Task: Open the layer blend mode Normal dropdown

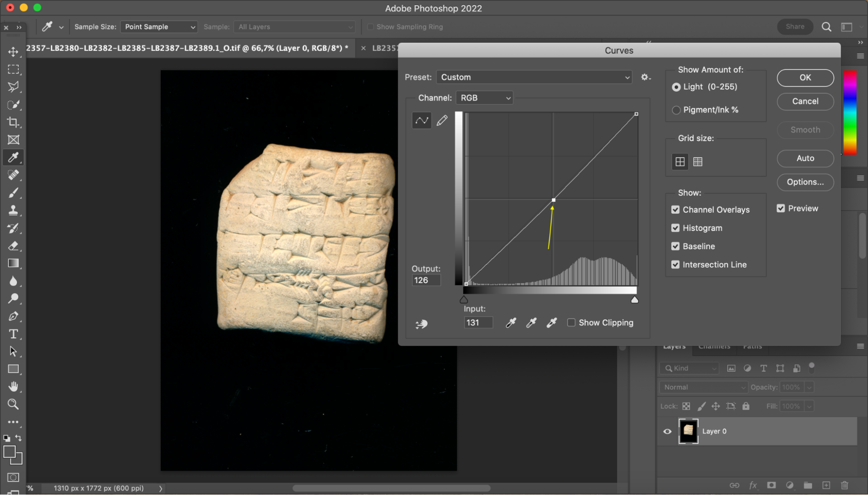Action: (x=703, y=387)
